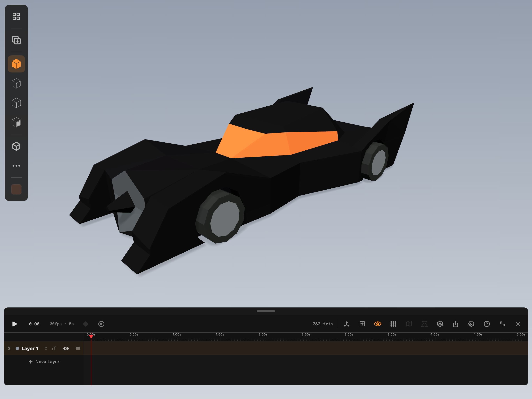Toggle the circular record button
Viewport: 532px width, 399px height.
pos(101,324)
